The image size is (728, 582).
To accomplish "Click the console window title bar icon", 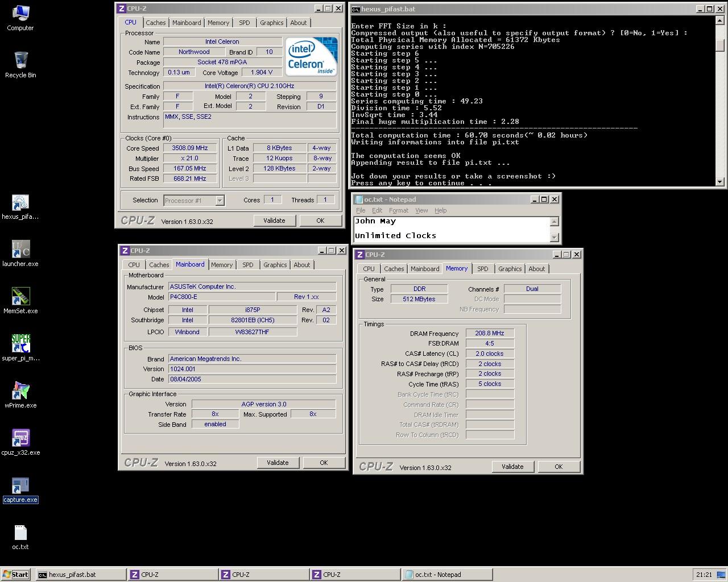I will 355,9.
